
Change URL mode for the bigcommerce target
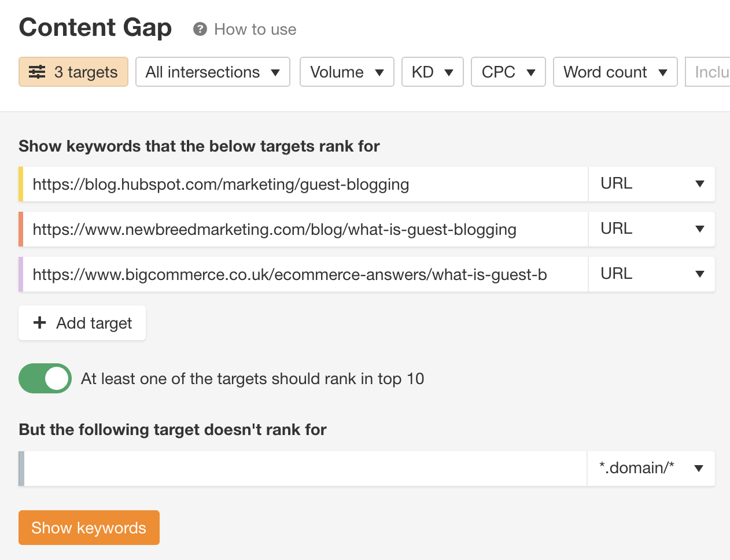coord(651,274)
